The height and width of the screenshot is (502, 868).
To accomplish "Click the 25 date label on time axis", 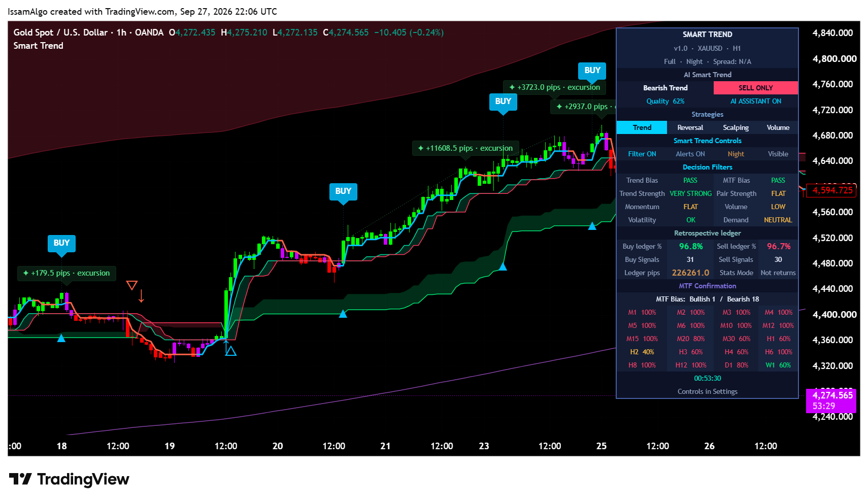I will 601,446.
